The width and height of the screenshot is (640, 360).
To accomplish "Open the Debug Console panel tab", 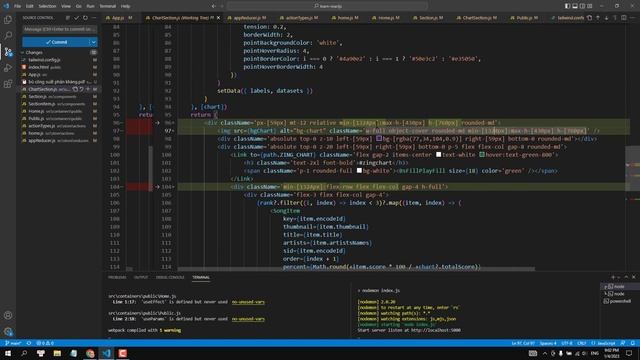I will 170,277.
